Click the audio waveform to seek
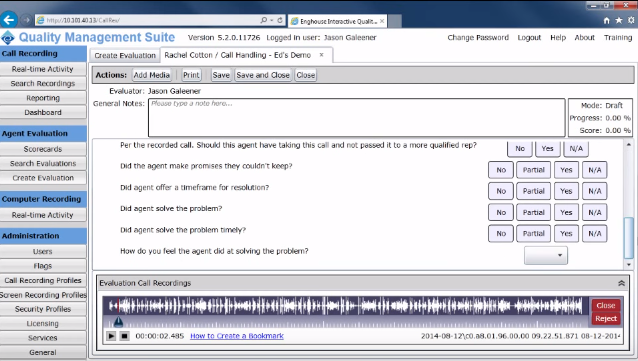This screenshot has height=361, width=638. point(345,306)
